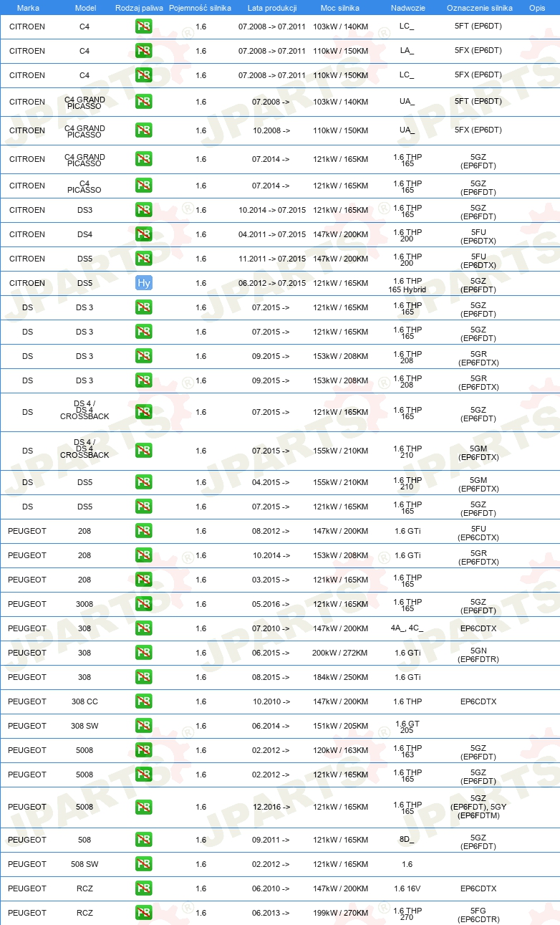
Task: Click petrol icon in Peugeot RCZ 270KM row
Action: point(144,913)
